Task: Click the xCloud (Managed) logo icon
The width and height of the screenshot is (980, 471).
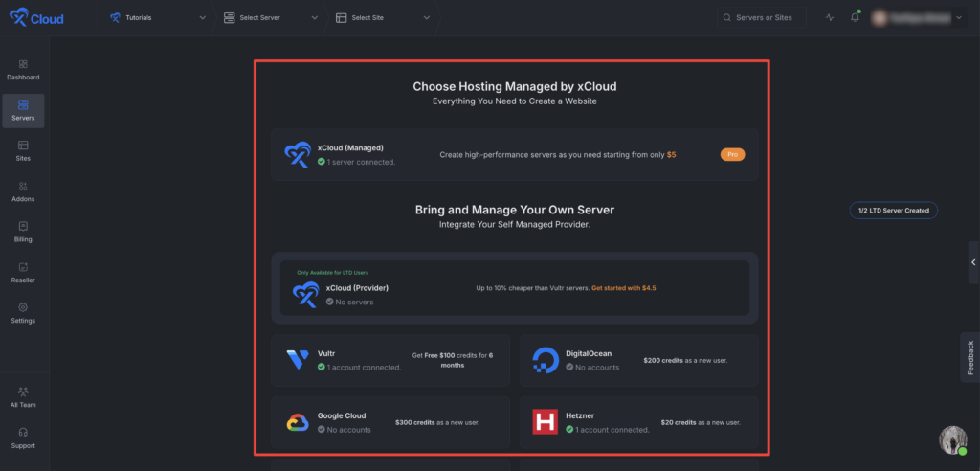Action: pos(298,154)
